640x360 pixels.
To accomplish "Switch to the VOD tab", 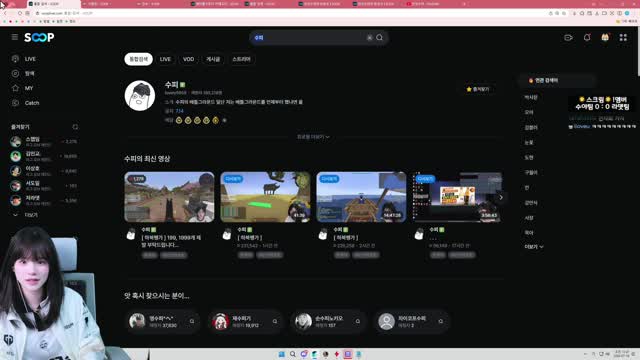I will pyautogui.click(x=188, y=59).
